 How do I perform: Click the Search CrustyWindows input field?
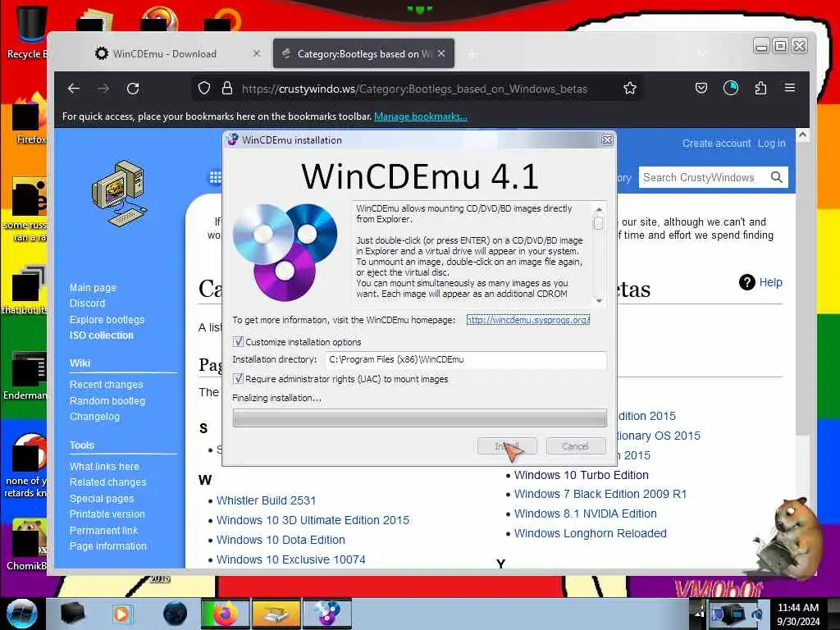point(705,177)
